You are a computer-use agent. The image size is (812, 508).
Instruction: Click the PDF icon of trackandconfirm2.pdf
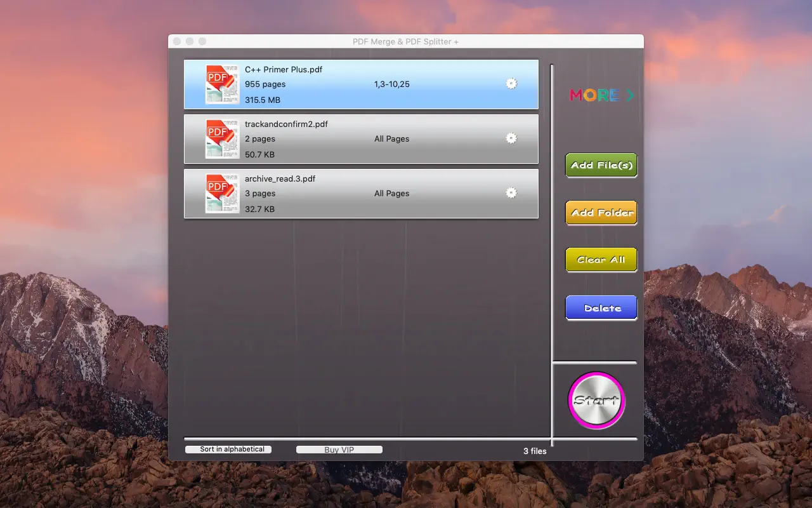(222, 139)
